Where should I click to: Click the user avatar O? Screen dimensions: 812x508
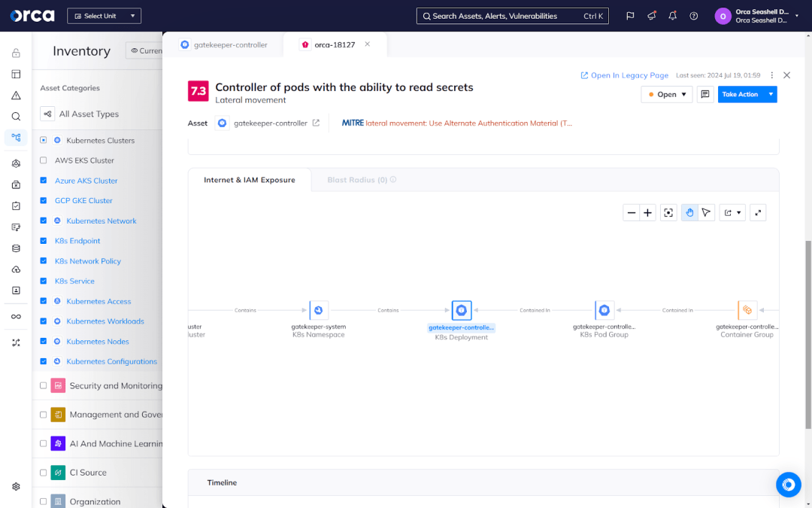[723, 16]
